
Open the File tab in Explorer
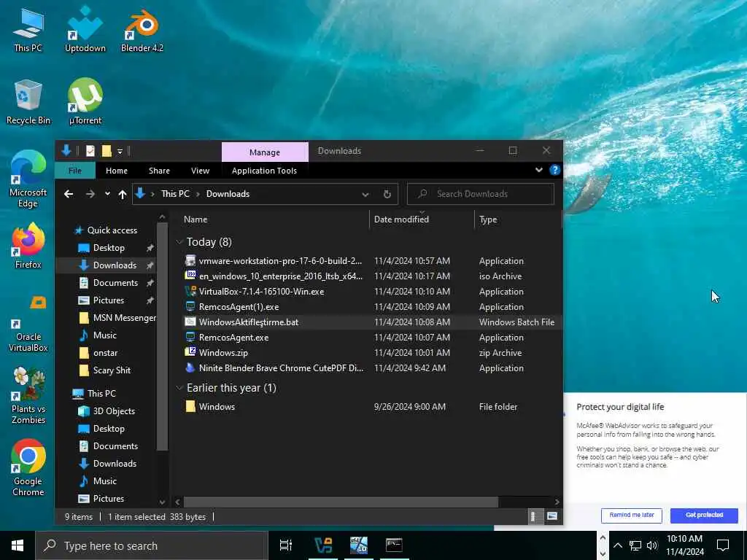coord(75,171)
